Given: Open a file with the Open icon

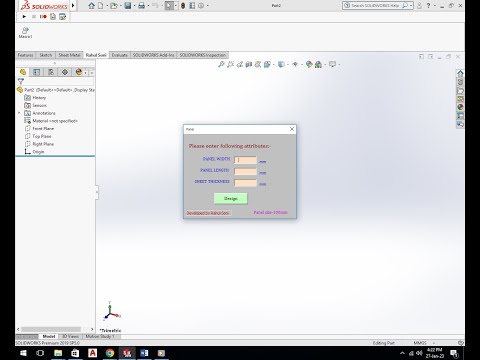Looking at the screenshot, I should coord(114,6).
